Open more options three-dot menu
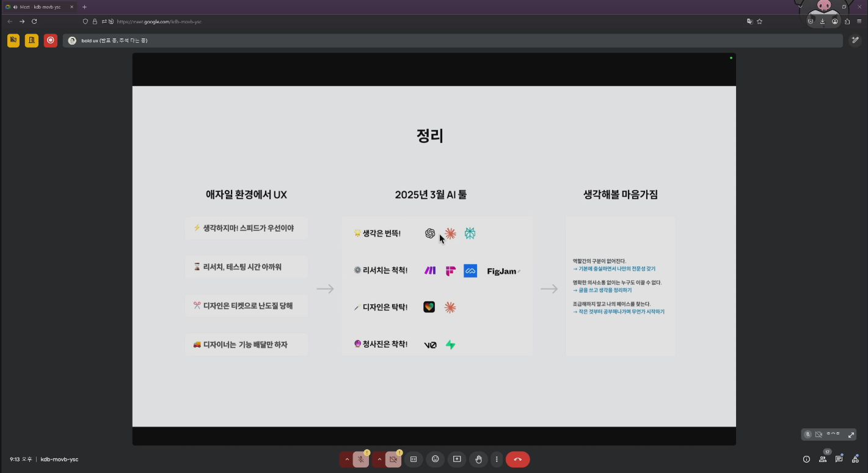 [497, 459]
